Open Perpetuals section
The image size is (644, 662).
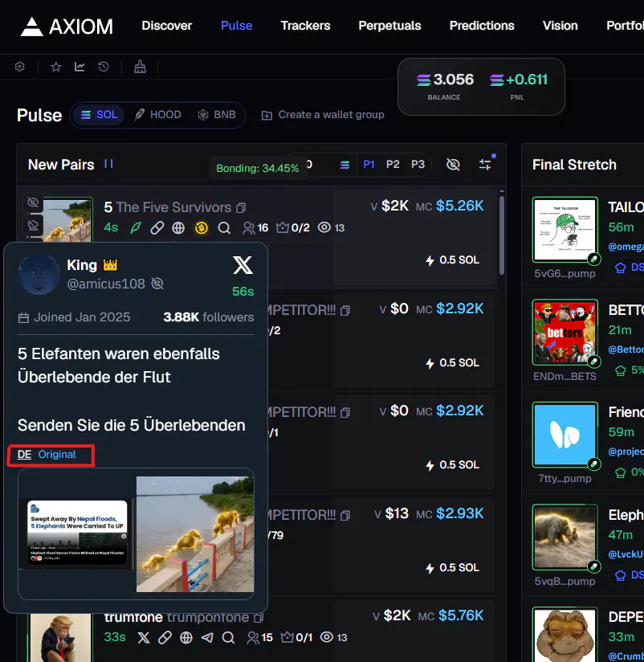pyautogui.click(x=389, y=26)
